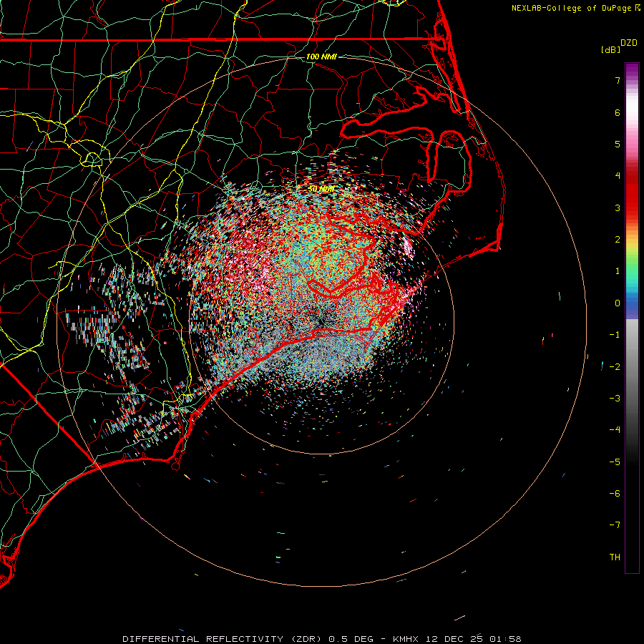Click the -6 value on the color scale

click(615, 494)
